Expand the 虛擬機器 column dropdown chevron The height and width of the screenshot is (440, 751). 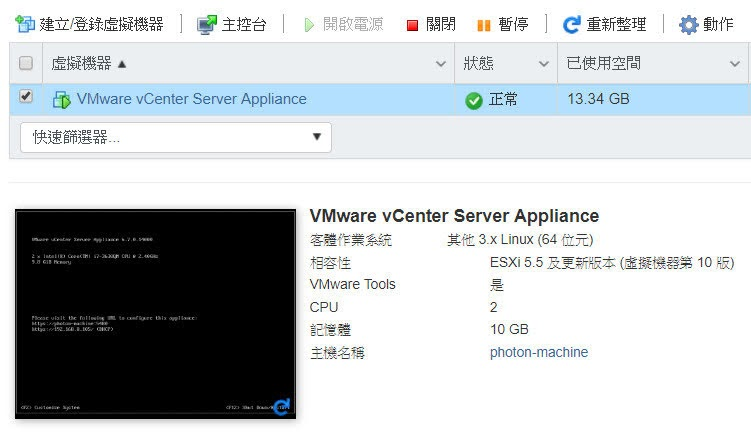441,64
